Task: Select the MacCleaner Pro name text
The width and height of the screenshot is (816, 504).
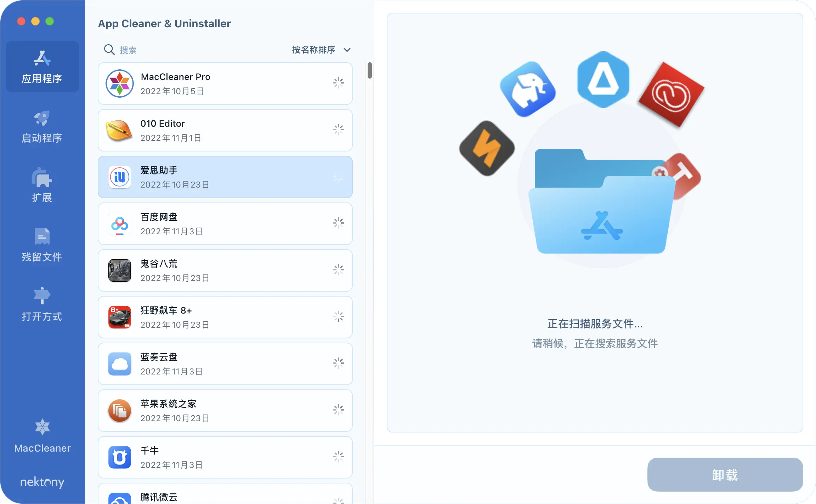Action: pyautogui.click(x=175, y=77)
